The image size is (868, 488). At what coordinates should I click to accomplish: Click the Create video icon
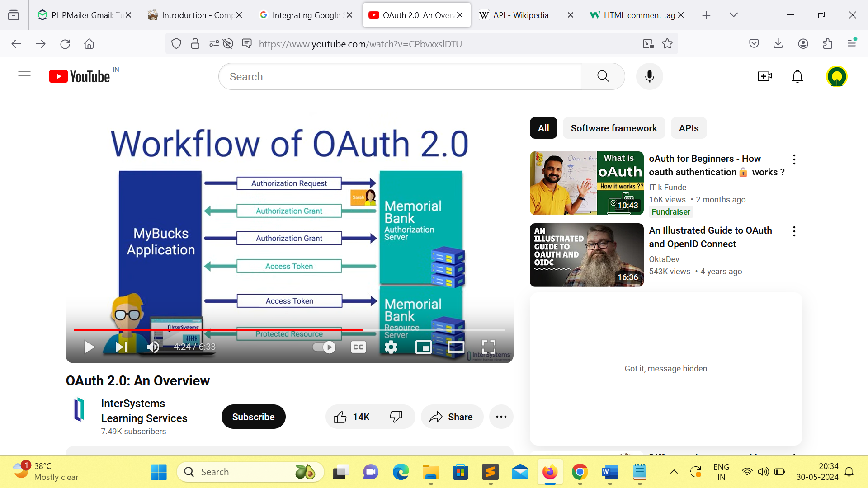tap(764, 76)
